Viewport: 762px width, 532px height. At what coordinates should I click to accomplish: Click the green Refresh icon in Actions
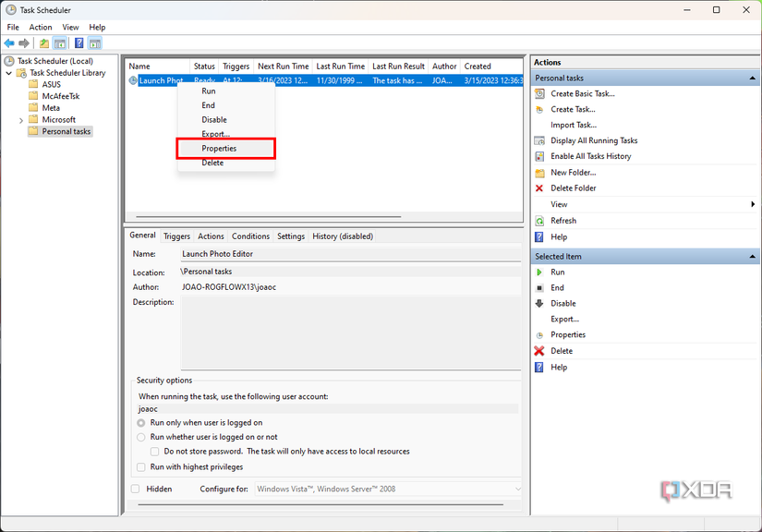click(x=540, y=221)
